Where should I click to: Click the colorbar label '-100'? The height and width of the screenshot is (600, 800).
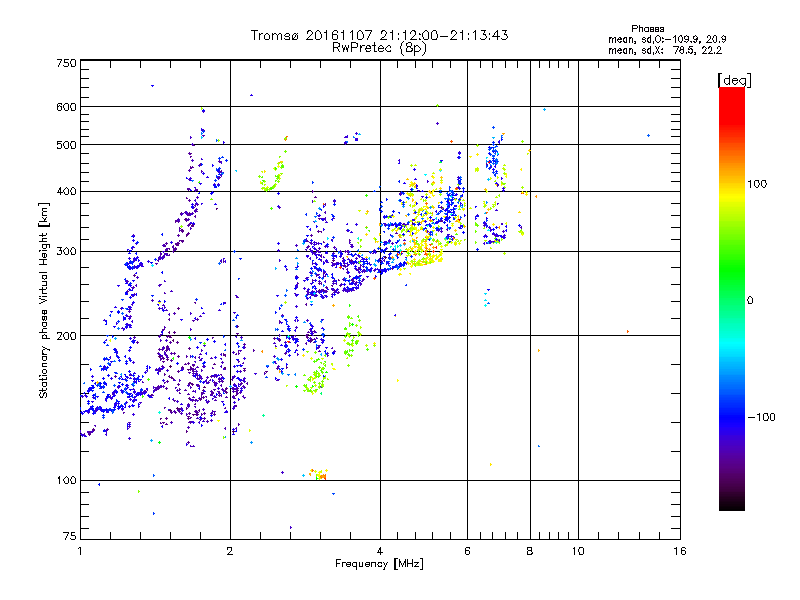coord(761,417)
